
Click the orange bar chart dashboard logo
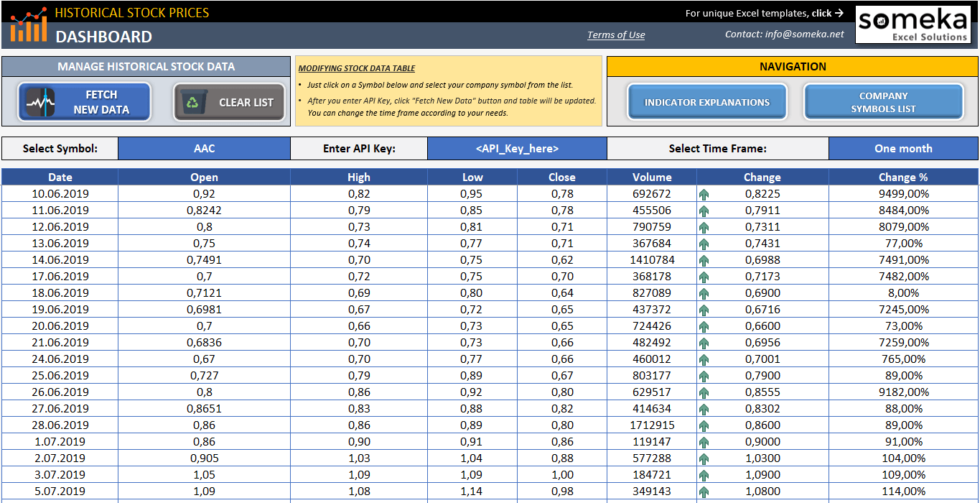pyautogui.click(x=29, y=25)
